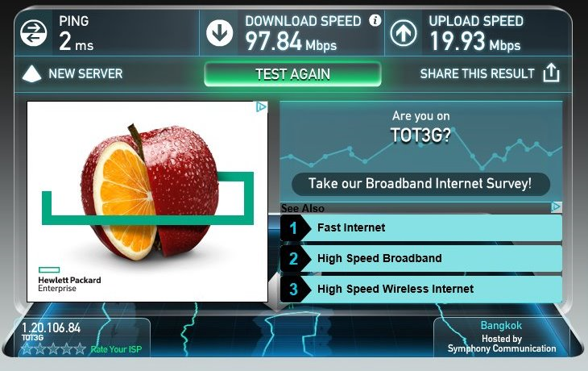Click Rate Your ISP link
The width and height of the screenshot is (588, 371).
click(116, 349)
